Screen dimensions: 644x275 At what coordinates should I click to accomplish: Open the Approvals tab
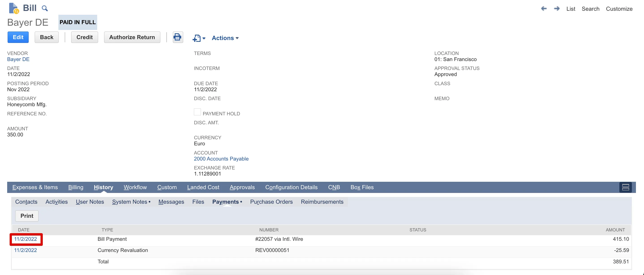coord(242,187)
